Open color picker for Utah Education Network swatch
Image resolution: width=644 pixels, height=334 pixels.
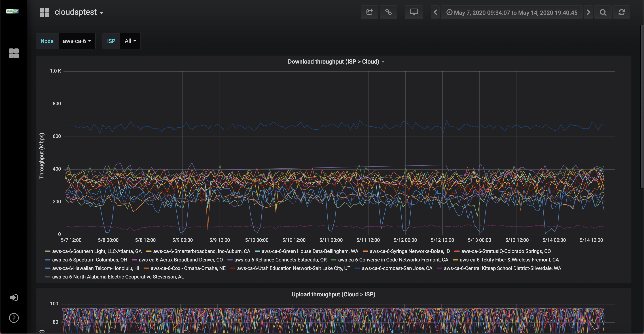coord(233,268)
